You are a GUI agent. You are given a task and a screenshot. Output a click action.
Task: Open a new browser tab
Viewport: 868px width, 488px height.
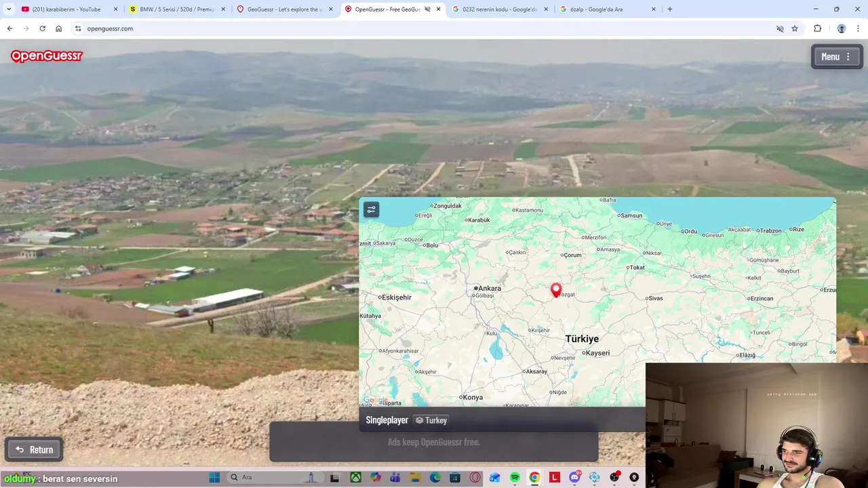point(670,9)
